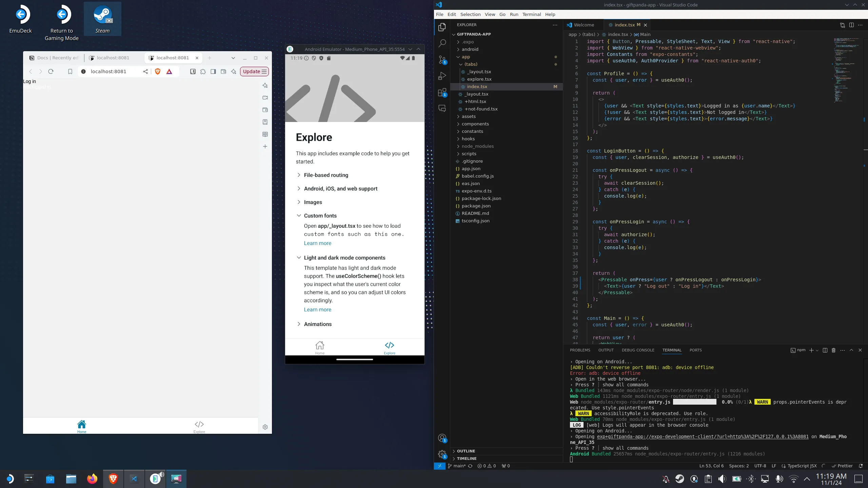Screen dimensions: 868x488
Task: Click the Brave Shields icon in address bar
Action: tap(157, 71)
